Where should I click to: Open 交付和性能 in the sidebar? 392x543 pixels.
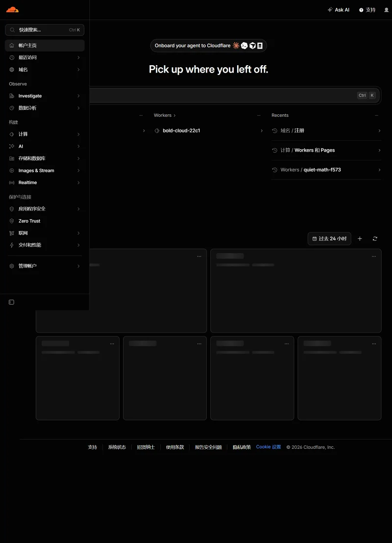(45, 245)
